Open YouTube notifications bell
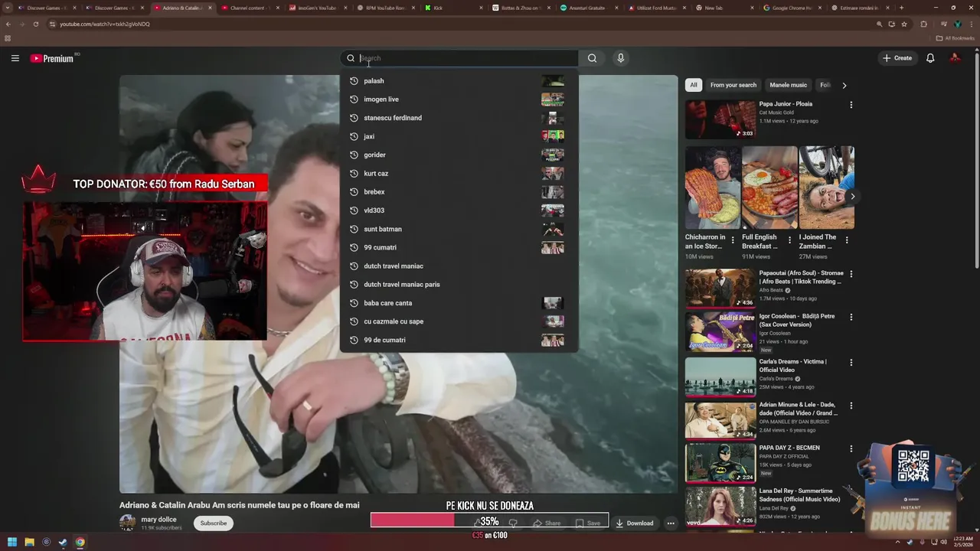 pos(930,58)
